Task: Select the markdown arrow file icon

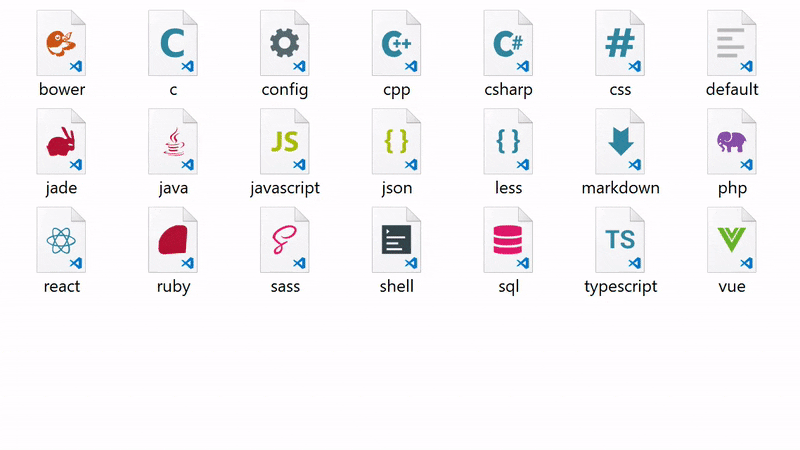Action: 620,142
